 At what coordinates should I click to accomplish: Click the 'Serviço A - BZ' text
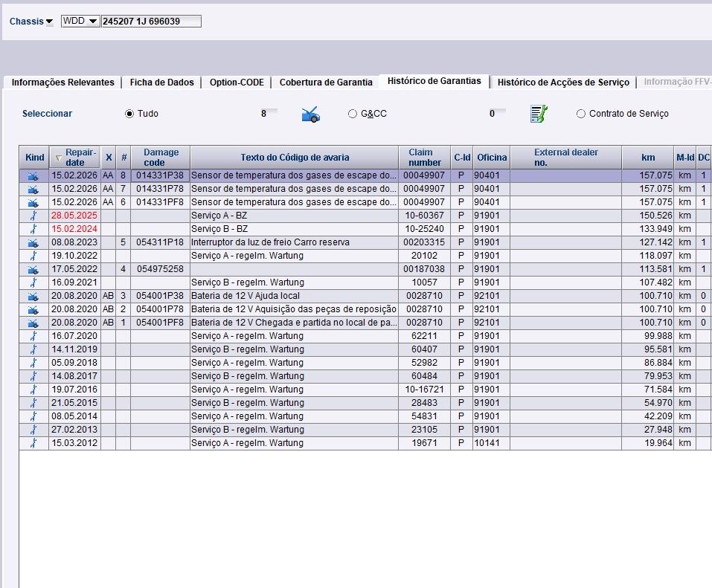(x=219, y=216)
